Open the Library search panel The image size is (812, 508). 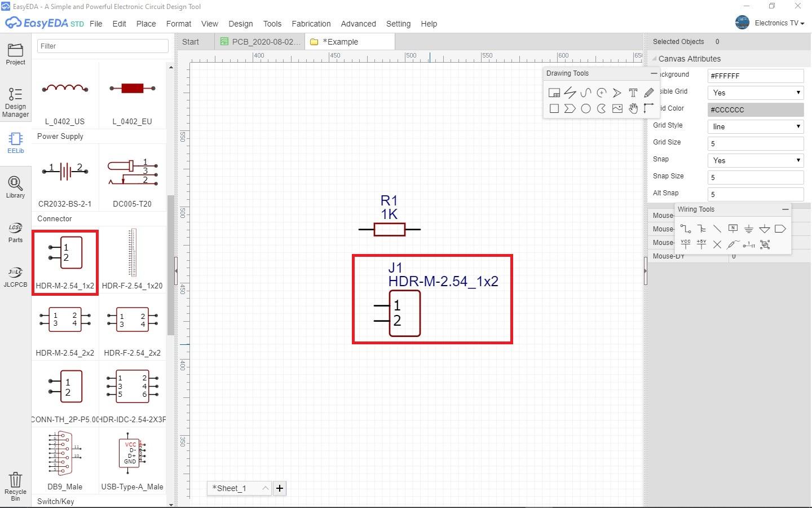point(15,187)
